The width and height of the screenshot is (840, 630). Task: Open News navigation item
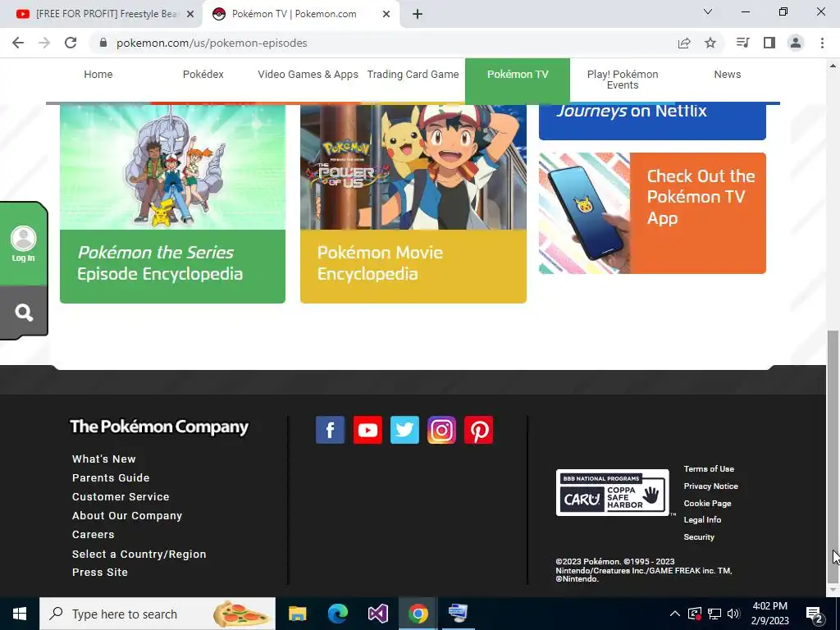click(x=728, y=75)
